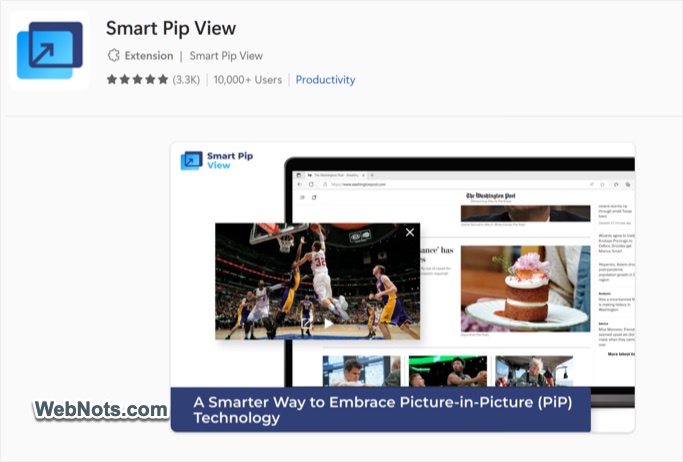Click the return-to-tab icon beside play
Screen dimensions: 683x462
pyautogui.click(x=307, y=324)
